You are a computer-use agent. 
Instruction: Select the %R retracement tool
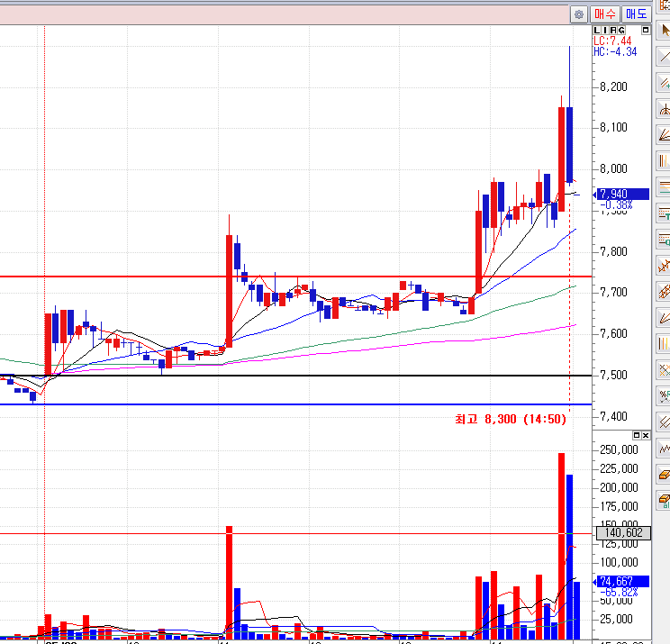pos(664,396)
